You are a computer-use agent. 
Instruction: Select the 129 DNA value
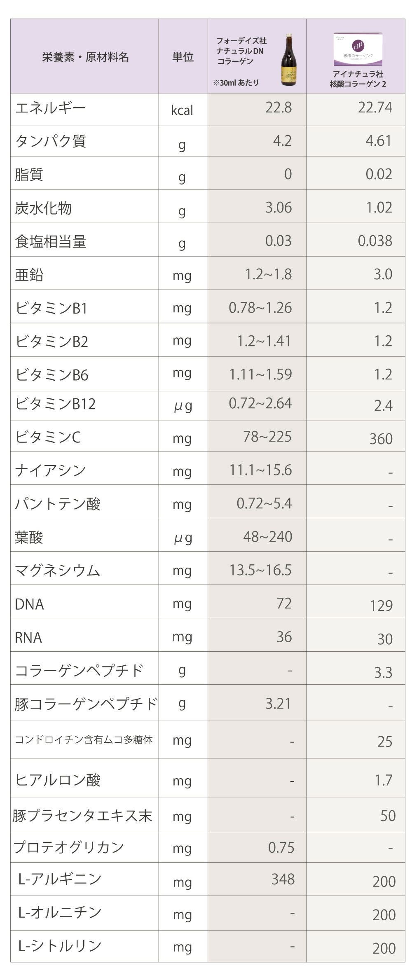pos(381,606)
